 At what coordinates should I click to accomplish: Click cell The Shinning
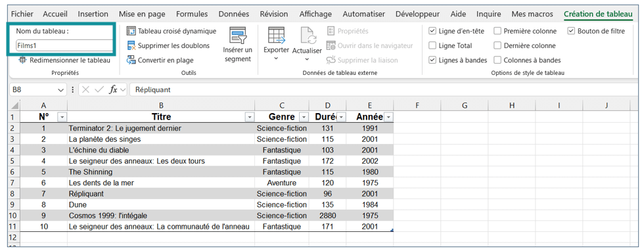[161, 171]
